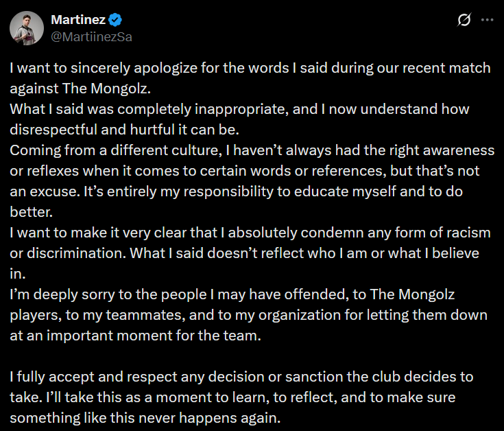Click the line "I fully accept and respect any decision"

[x=247, y=378]
